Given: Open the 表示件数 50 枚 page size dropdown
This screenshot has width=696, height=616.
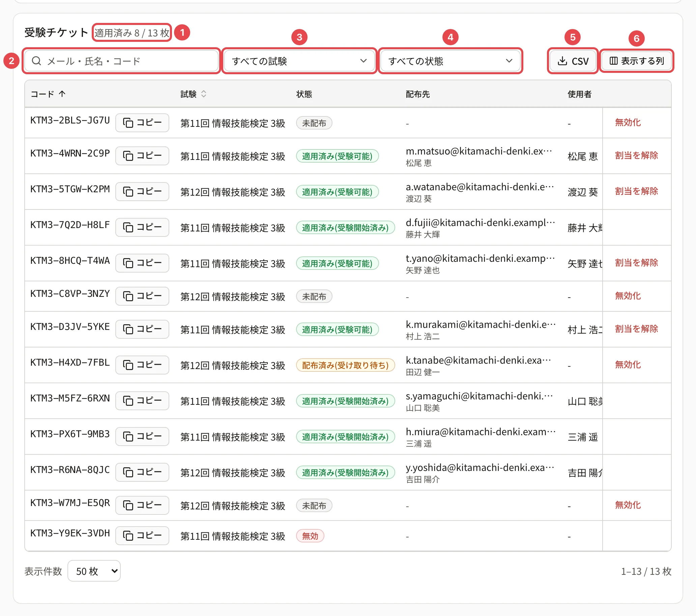Looking at the screenshot, I should (94, 571).
